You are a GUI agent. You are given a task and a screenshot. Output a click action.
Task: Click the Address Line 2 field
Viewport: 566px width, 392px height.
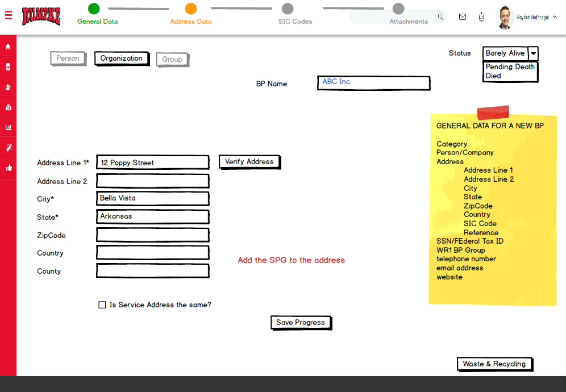click(153, 181)
